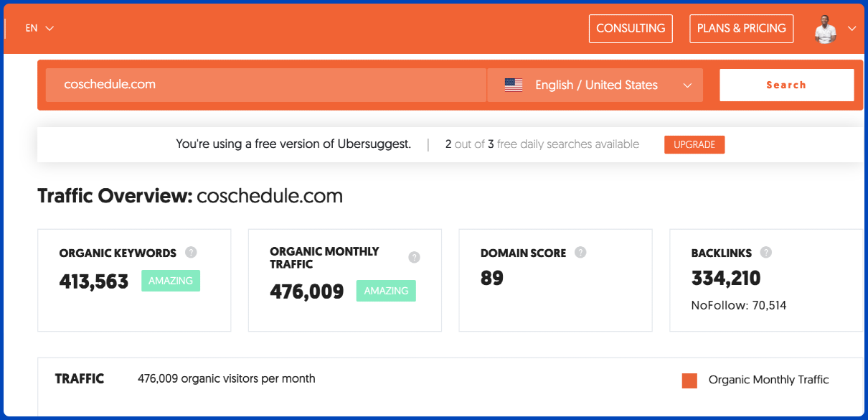Open help for Organic Keywords
The width and height of the screenshot is (868, 420).
point(191,252)
